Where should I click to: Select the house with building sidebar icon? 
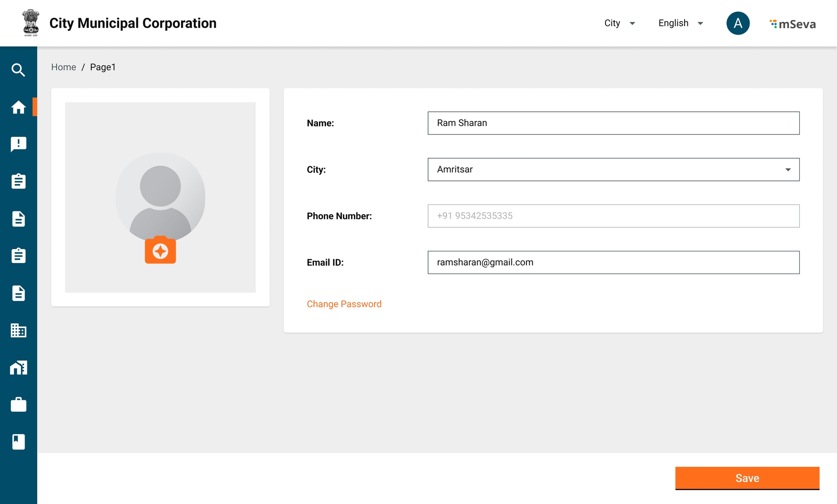[x=18, y=368]
